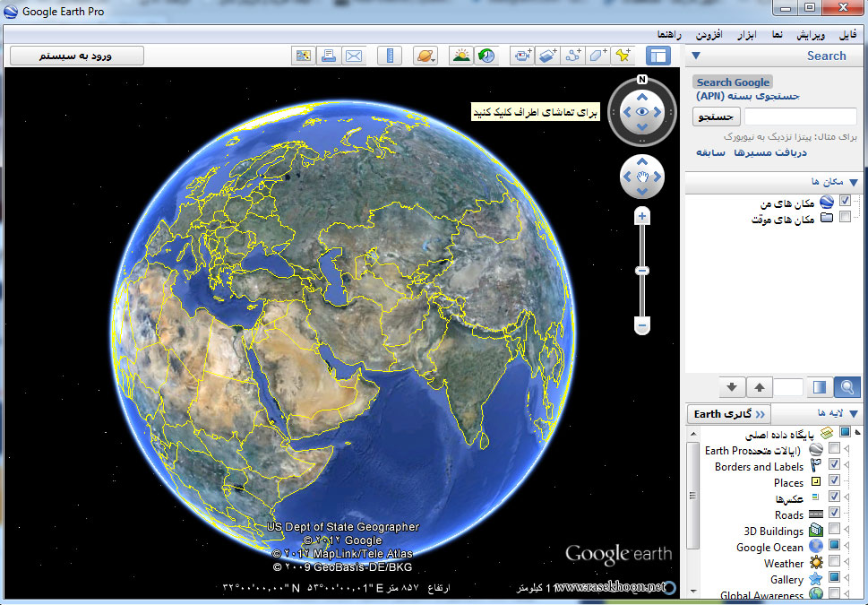The width and height of the screenshot is (868, 605).
Task: Click the zoom slider handle
Action: click(x=642, y=271)
